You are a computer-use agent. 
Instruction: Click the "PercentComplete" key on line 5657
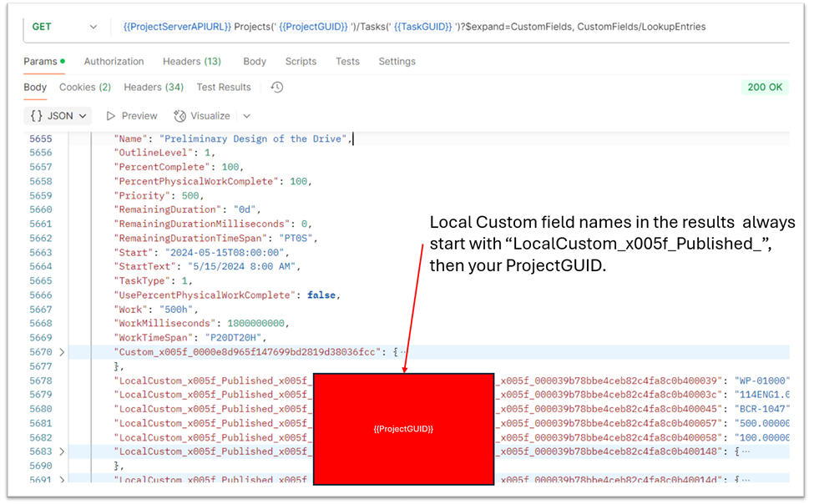[x=162, y=167]
